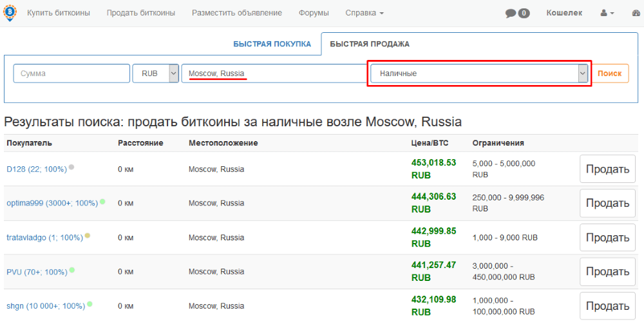Click limits 1,000,000 - 100,000,000 RUB
644x326 pixels.
click(x=504, y=306)
